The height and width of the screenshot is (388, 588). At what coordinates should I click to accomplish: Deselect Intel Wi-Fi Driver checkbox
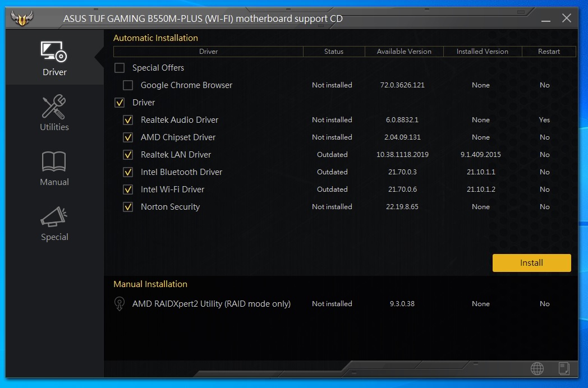point(128,190)
